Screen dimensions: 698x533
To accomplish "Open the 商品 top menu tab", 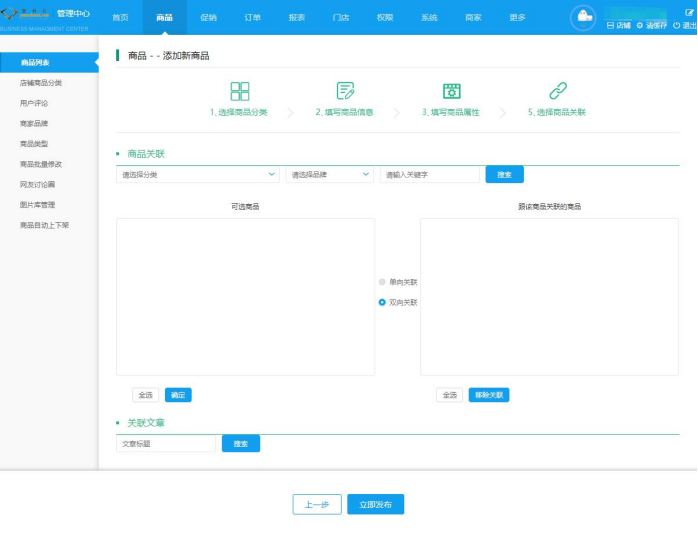I will pos(165,18).
